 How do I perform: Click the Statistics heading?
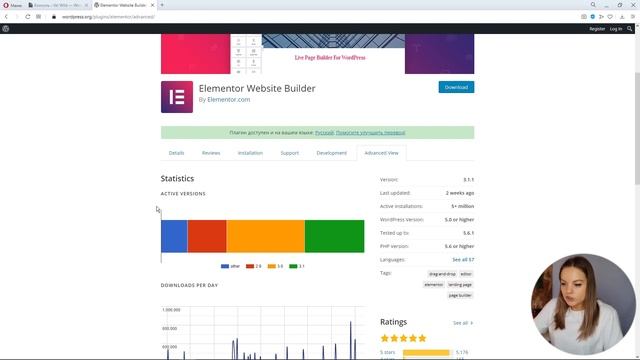click(177, 178)
